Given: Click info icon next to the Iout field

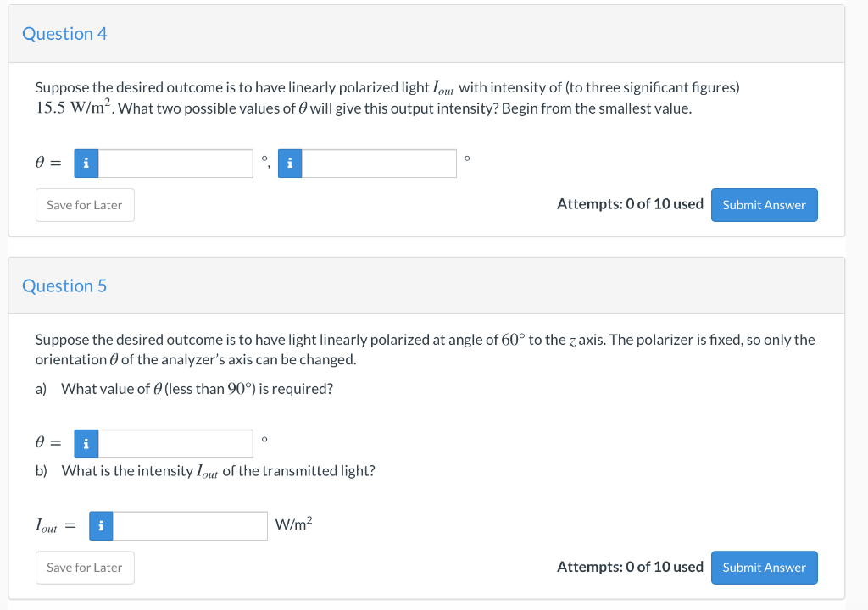Looking at the screenshot, I should coord(101,526).
